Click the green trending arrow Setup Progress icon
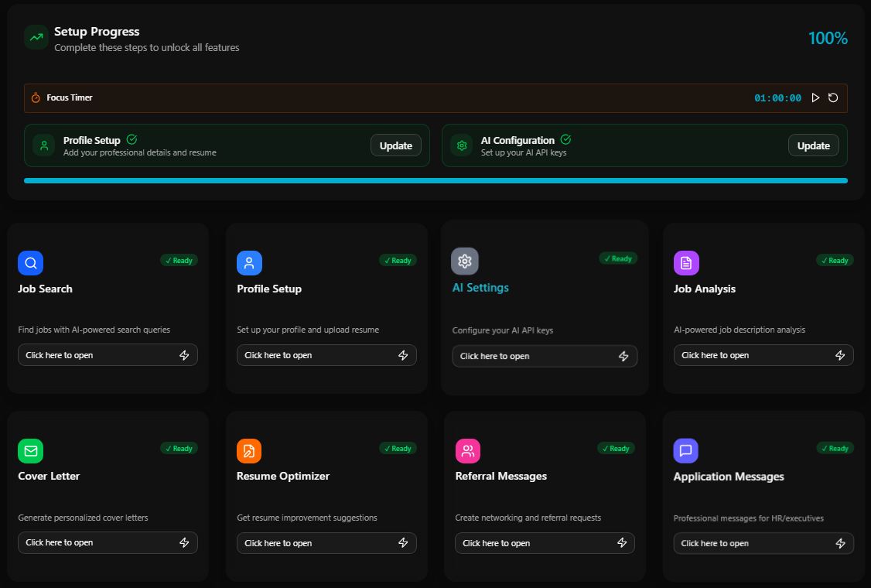The image size is (871, 588). coord(36,38)
